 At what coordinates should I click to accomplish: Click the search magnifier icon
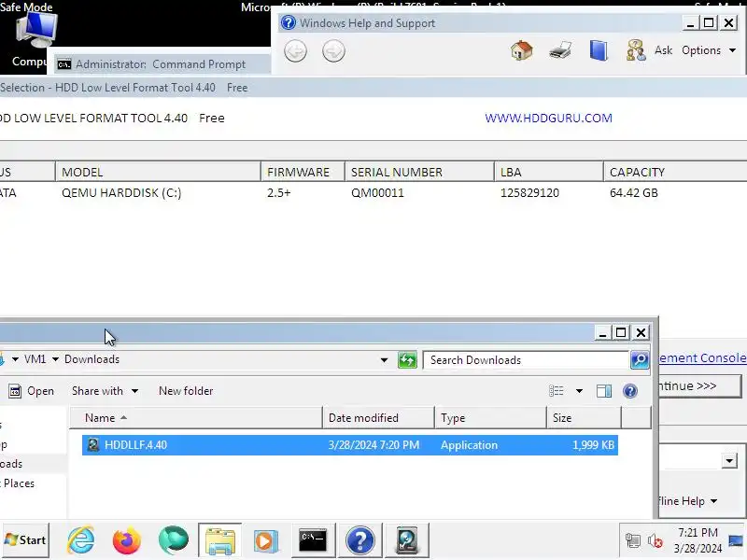pyautogui.click(x=640, y=360)
